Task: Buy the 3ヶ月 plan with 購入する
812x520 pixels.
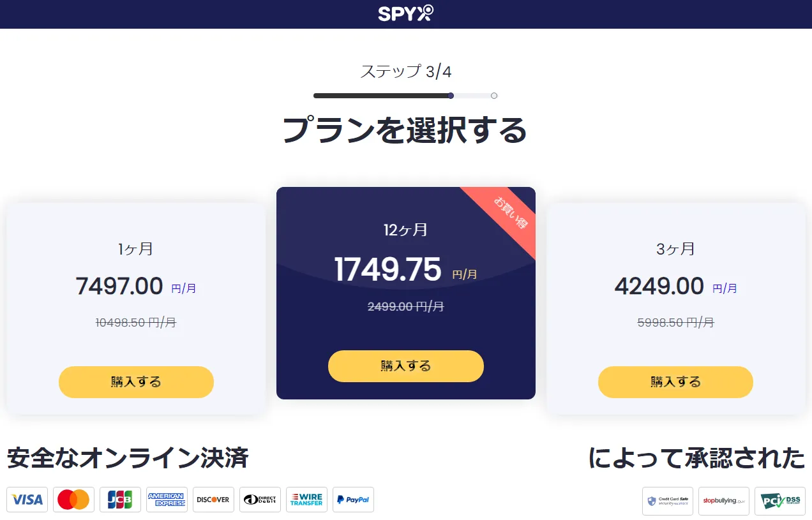Action: click(x=675, y=382)
